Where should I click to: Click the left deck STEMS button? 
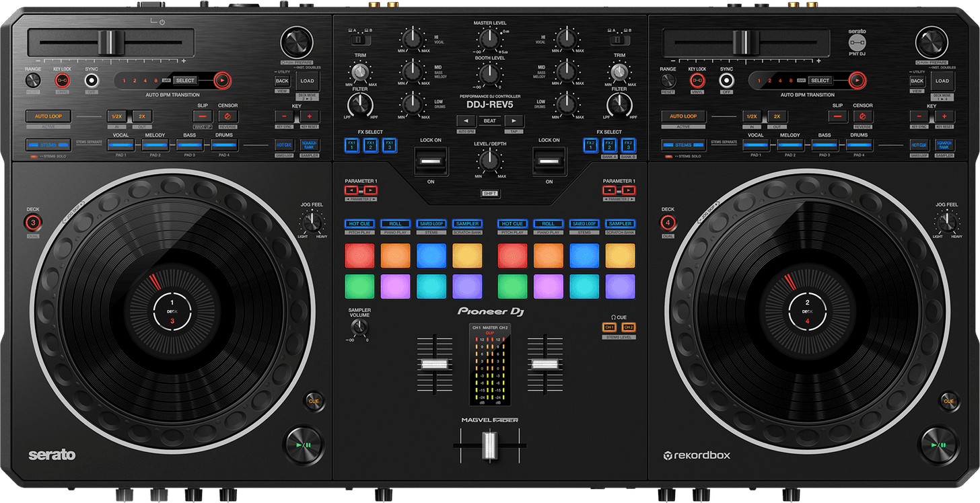coord(48,145)
